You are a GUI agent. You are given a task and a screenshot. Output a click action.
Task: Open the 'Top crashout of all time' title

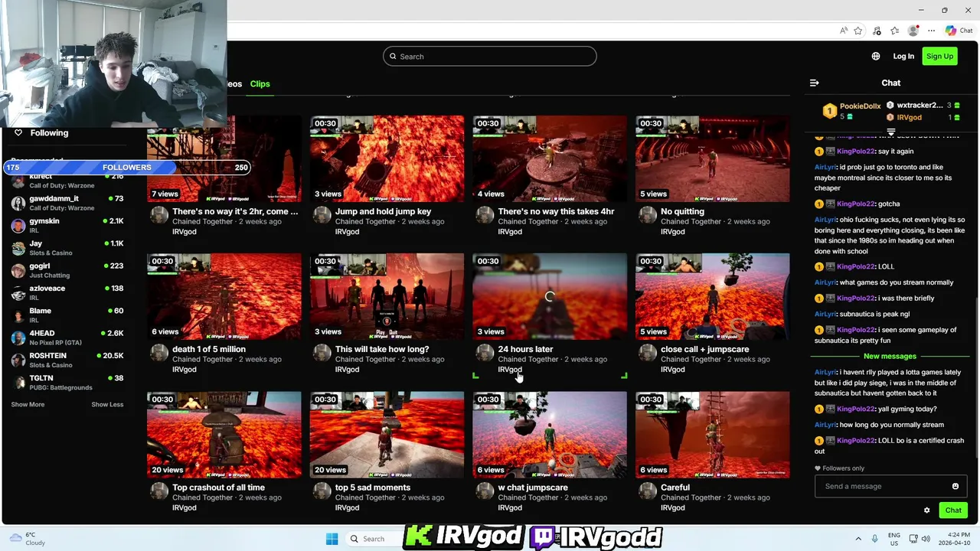coord(218,487)
